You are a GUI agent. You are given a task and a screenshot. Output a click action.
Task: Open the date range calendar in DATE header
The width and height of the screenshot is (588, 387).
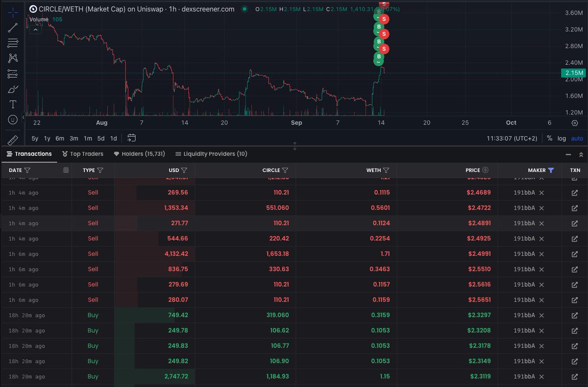pyautogui.click(x=66, y=170)
